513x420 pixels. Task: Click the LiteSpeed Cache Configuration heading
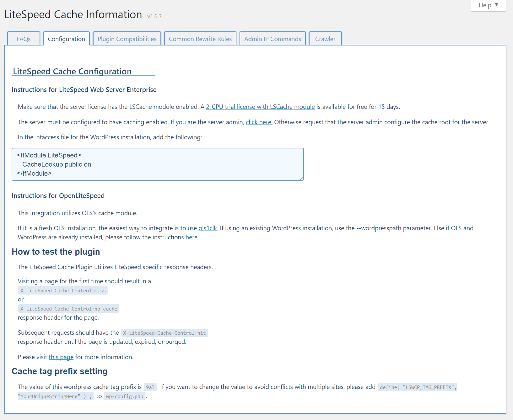[x=72, y=72]
